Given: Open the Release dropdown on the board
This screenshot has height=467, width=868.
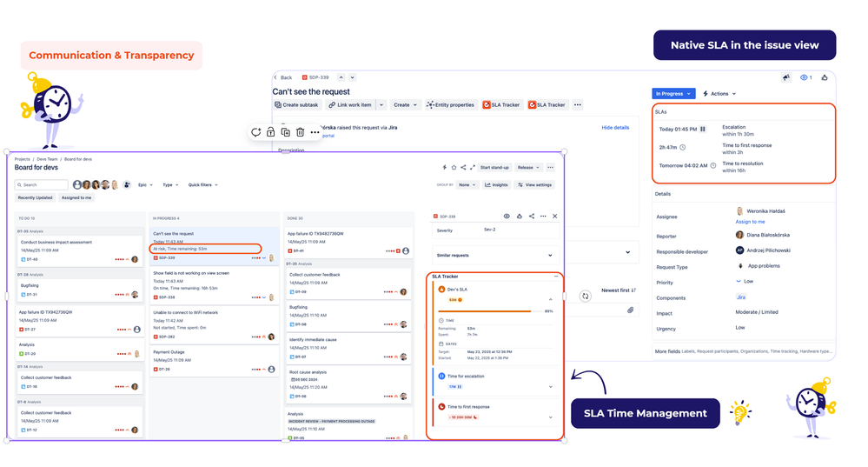Looking at the screenshot, I should 528,167.
